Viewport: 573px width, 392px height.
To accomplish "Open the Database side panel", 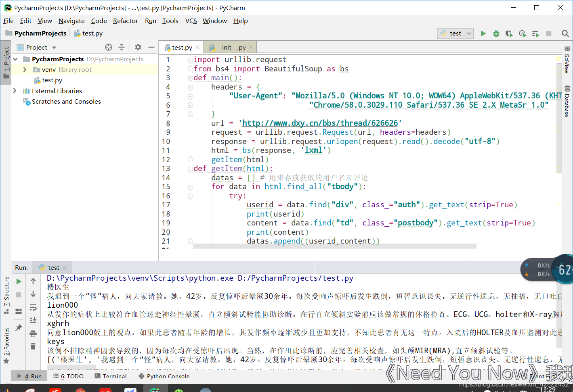I will tap(567, 101).
